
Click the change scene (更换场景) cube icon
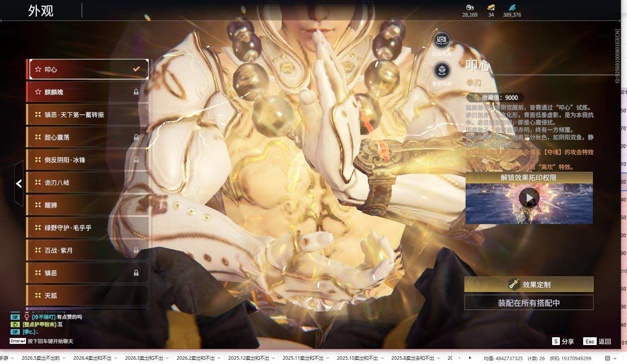[442, 70]
